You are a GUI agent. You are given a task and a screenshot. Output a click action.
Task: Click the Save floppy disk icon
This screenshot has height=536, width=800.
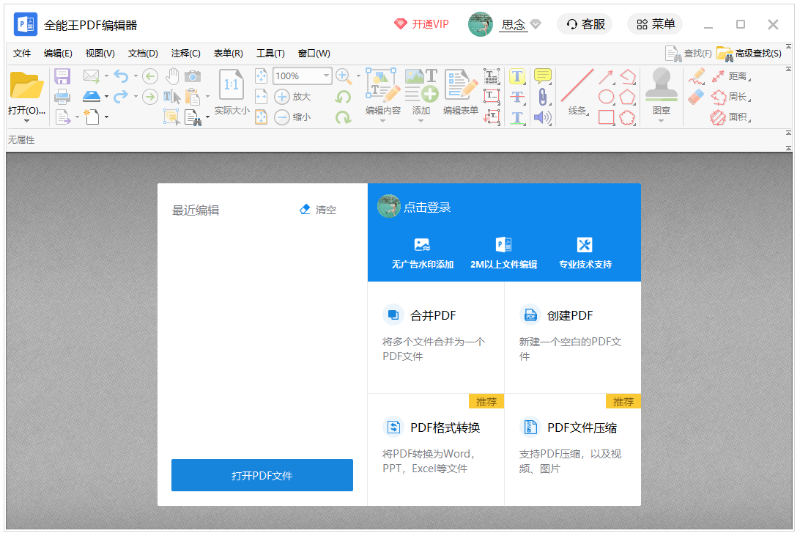pos(62,77)
